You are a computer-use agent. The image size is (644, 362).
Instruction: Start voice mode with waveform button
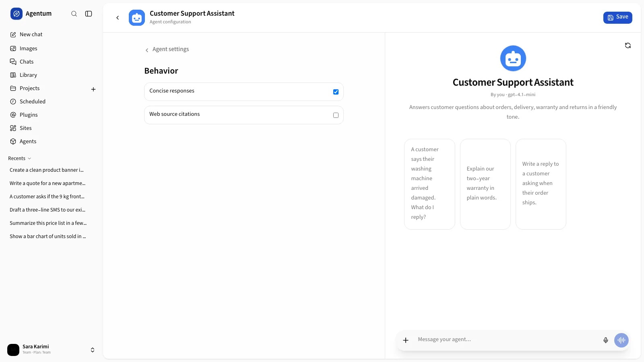pos(621,340)
